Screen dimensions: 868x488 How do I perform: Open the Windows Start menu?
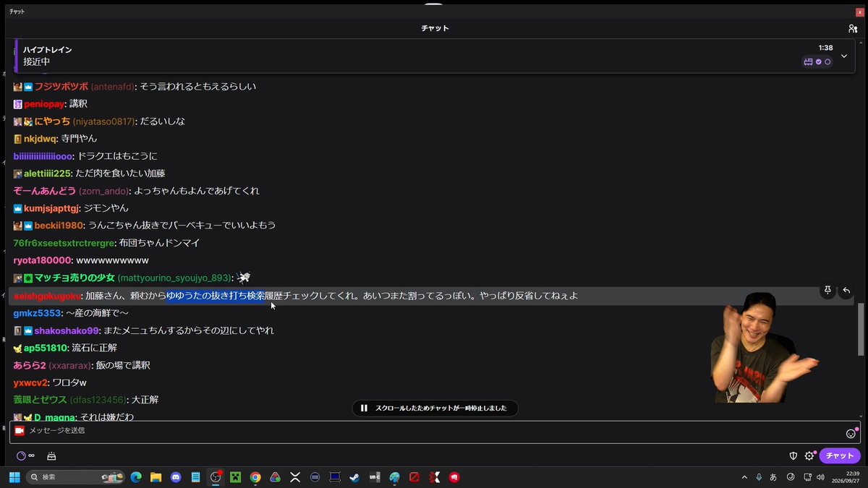14,477
